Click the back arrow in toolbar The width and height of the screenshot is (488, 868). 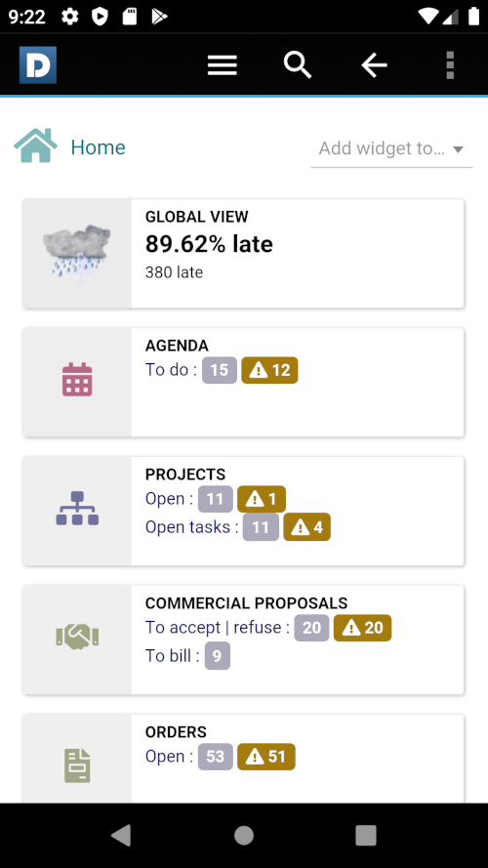(374, 65)
